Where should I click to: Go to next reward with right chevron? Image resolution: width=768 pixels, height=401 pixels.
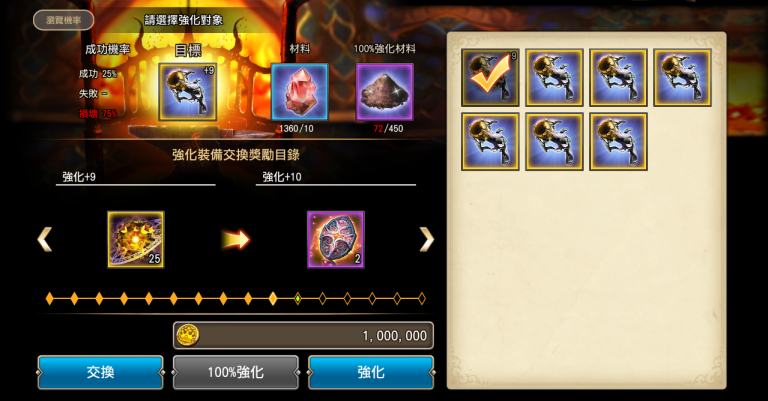click(x=426, y=239)
